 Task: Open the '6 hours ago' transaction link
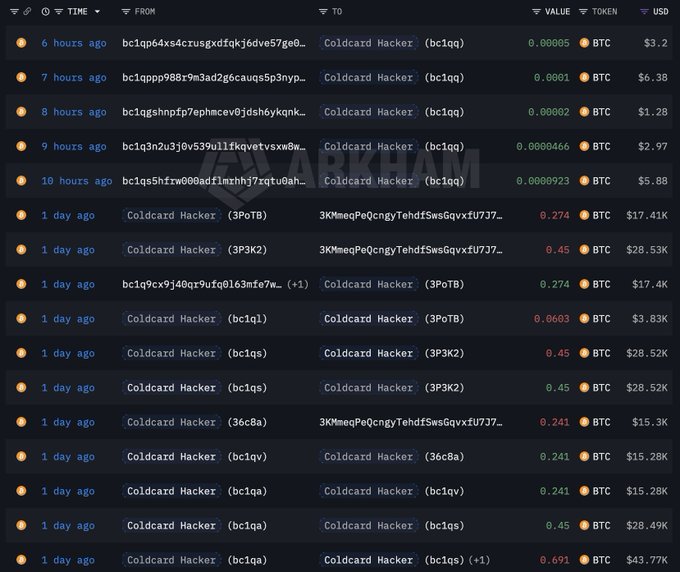click(74, 43)
